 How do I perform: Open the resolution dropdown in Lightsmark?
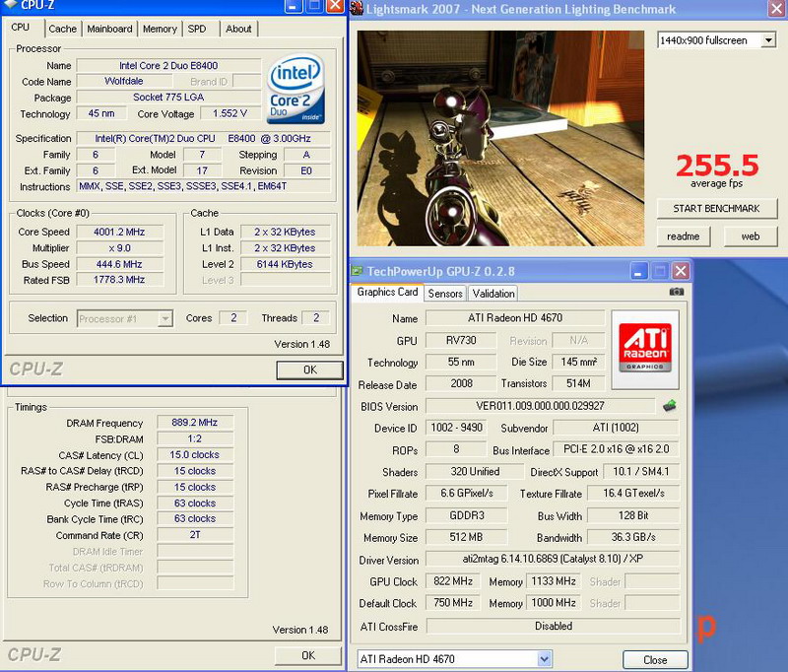tap(768, 40)
